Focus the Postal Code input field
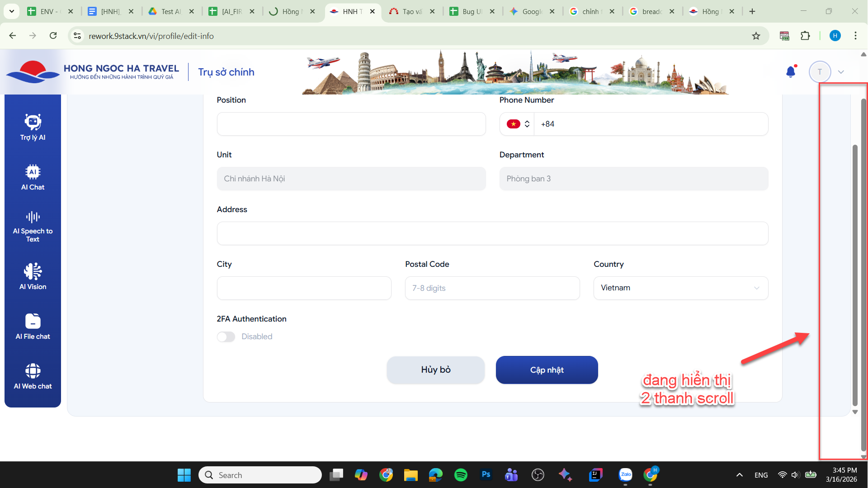Image resolution: width=868 pixels, height=488 pixels. 492,288
